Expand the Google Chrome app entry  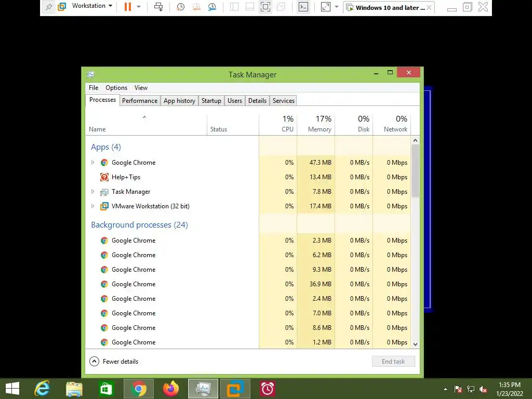[x=92, y=163]
